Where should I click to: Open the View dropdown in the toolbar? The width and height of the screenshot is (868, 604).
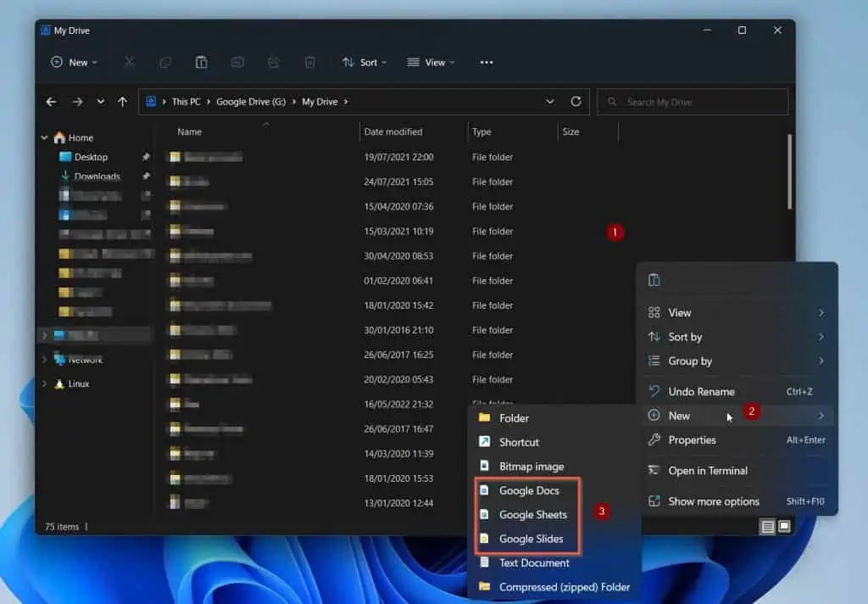point(431,62)
